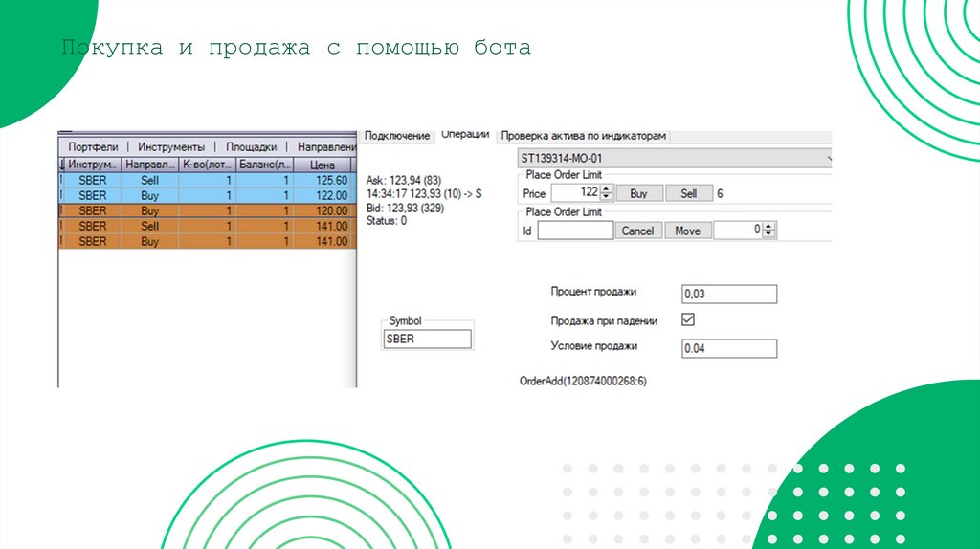Click the Sell button
Image resolution: width=980 pixels, height=549 pixels.
689,193
